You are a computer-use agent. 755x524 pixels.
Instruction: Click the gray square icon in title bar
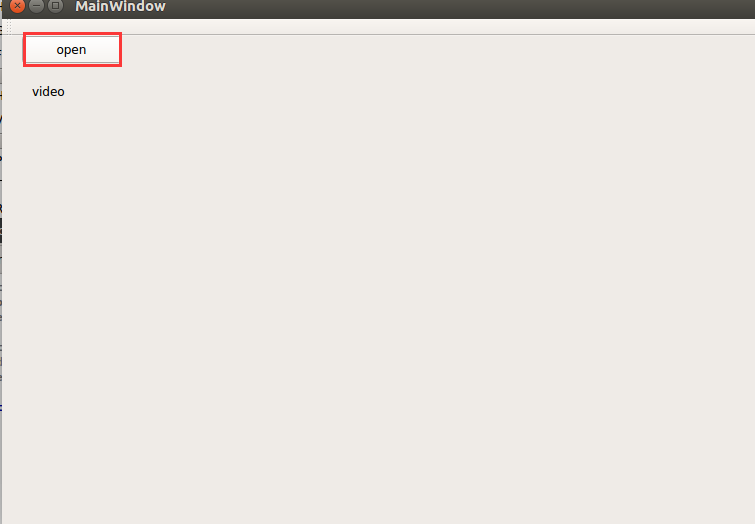(55, 6)
